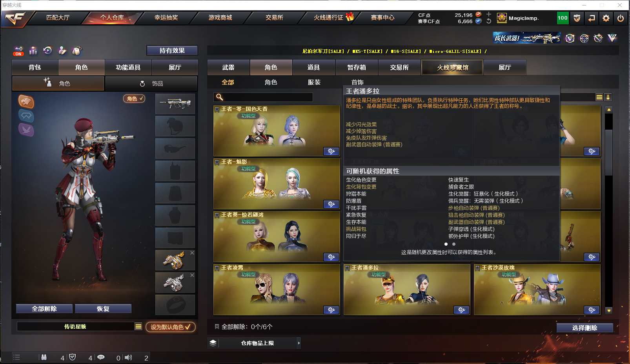630x364 pixels.
Task: Open the 传说星骇 list dropdown
Action: 138,326
